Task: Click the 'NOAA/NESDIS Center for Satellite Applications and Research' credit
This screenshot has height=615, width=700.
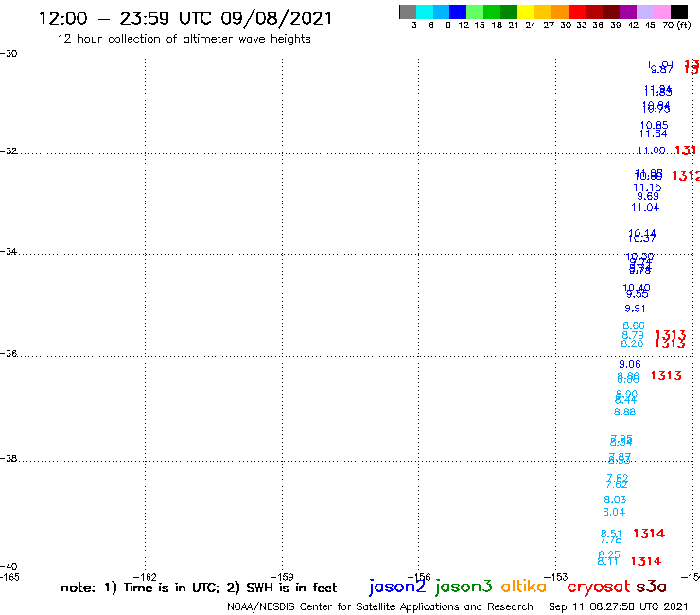Action: coord(380,607)
